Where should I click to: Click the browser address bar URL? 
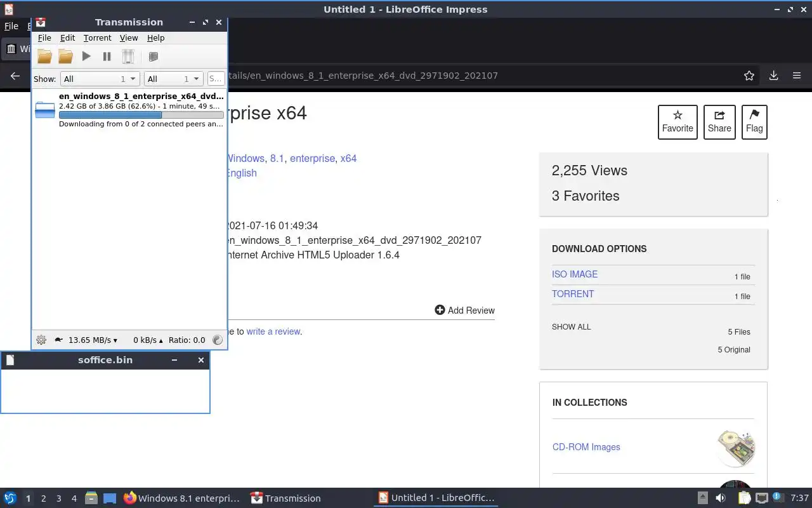pos(362,76)
